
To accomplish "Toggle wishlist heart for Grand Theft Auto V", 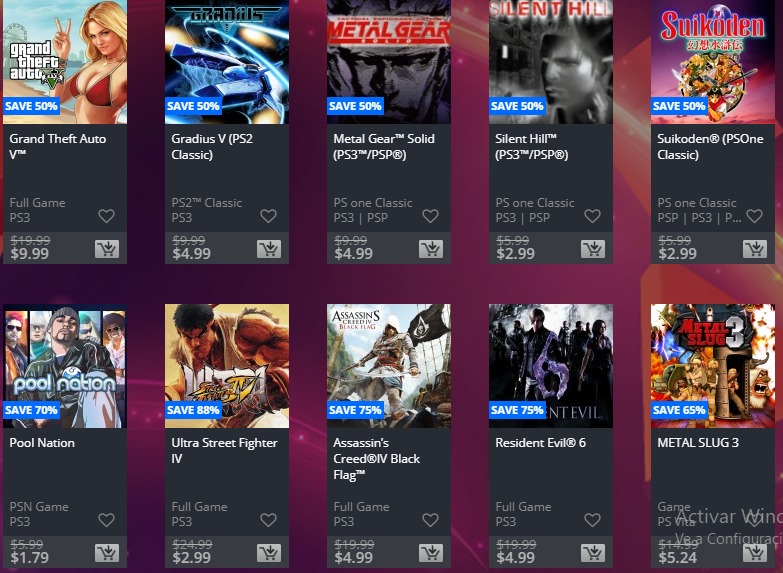I will [106, 216].
